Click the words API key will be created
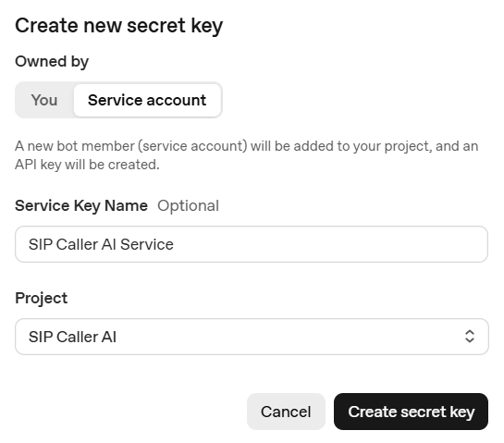 pyautogui.click(x=87, y=165)
